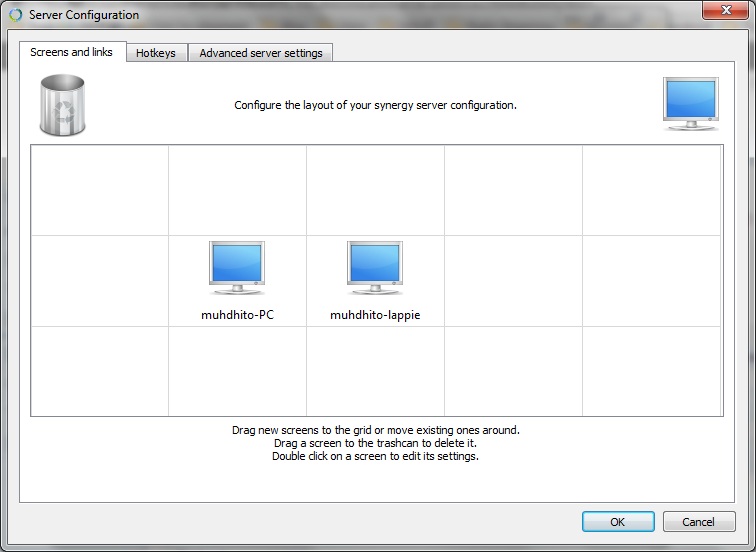Go to the Advanced server settings tab
This screenshot has height=552, width=756.
point(261,53)
